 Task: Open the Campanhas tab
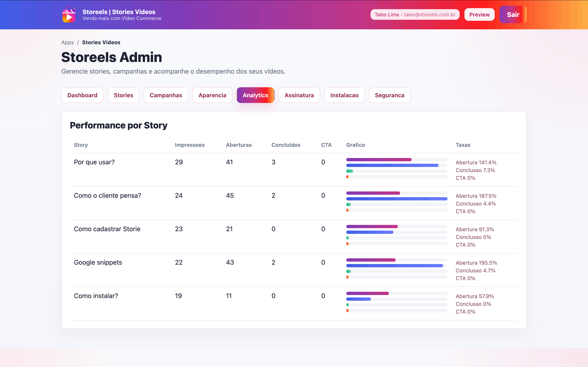pos(166,95)
